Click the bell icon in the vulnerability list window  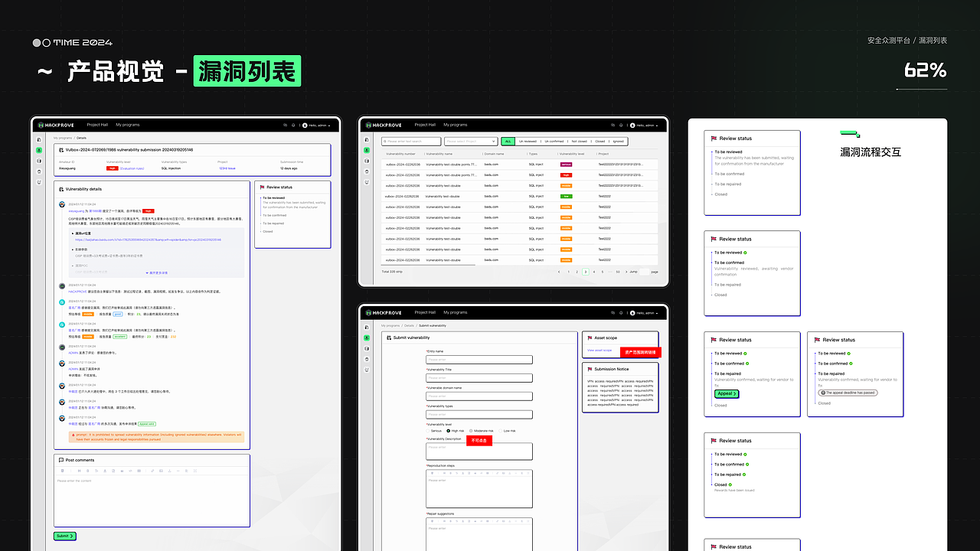621,125
